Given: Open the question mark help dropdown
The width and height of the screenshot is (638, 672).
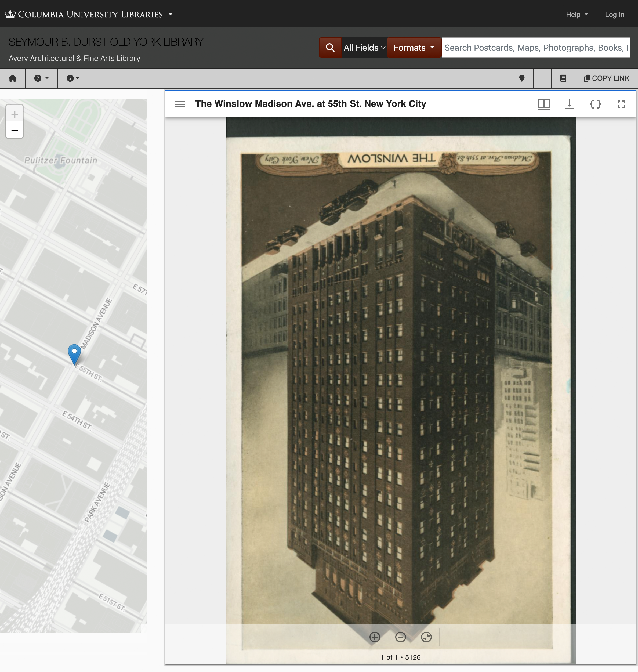Looking at the screenshot, I should (42, 78).
